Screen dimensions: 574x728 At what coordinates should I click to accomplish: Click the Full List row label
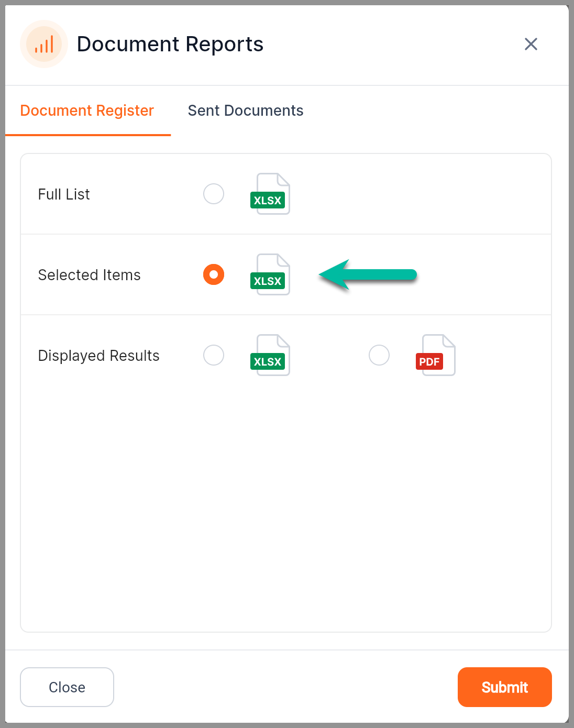(x=64, y=194)
